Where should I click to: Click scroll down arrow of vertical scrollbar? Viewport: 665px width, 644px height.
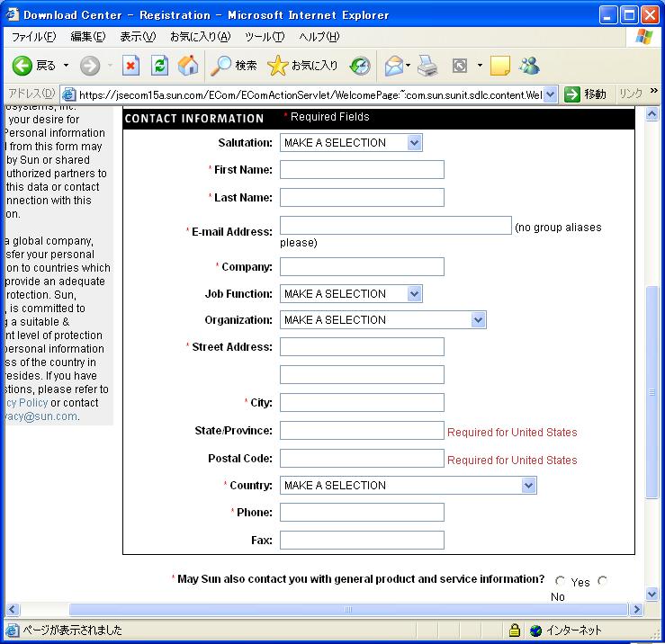[652, 594]
